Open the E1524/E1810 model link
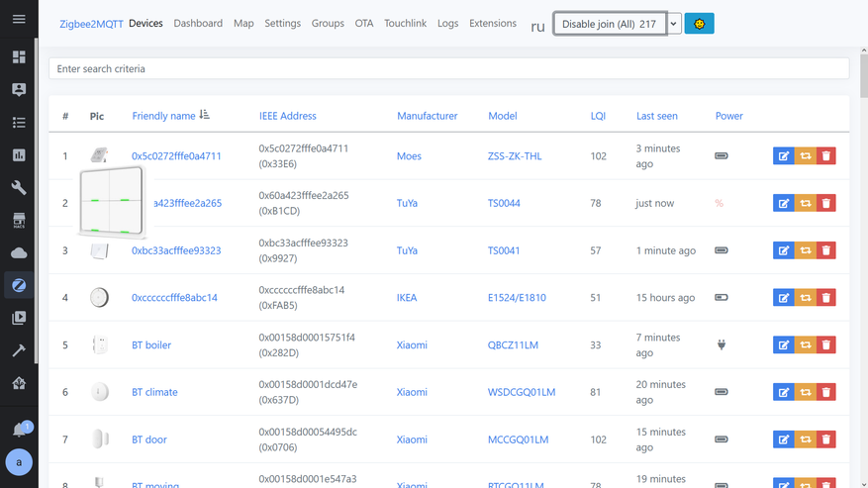Screen dimensions: 868x488 click(x=516, y=298)
